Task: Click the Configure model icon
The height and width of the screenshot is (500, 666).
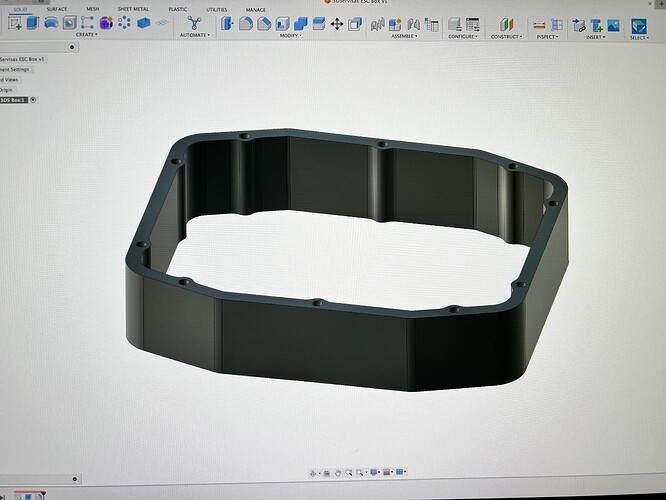Action: pos(454,25)
